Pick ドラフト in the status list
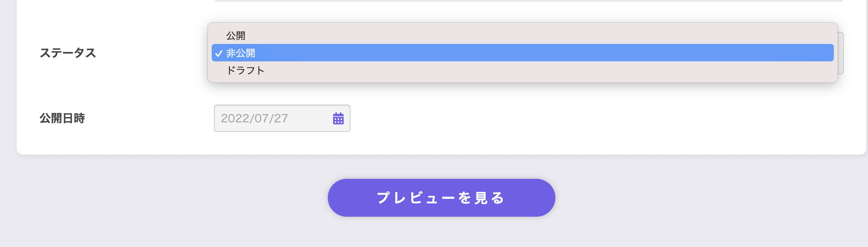The height and width of the screenshot is (247, 868). [522, 70]
